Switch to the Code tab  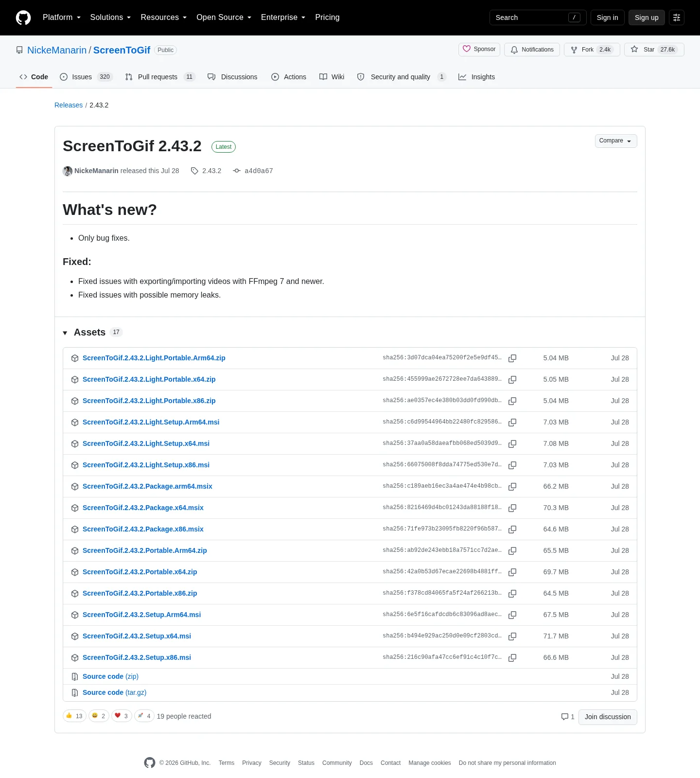(x=34, y=77)
